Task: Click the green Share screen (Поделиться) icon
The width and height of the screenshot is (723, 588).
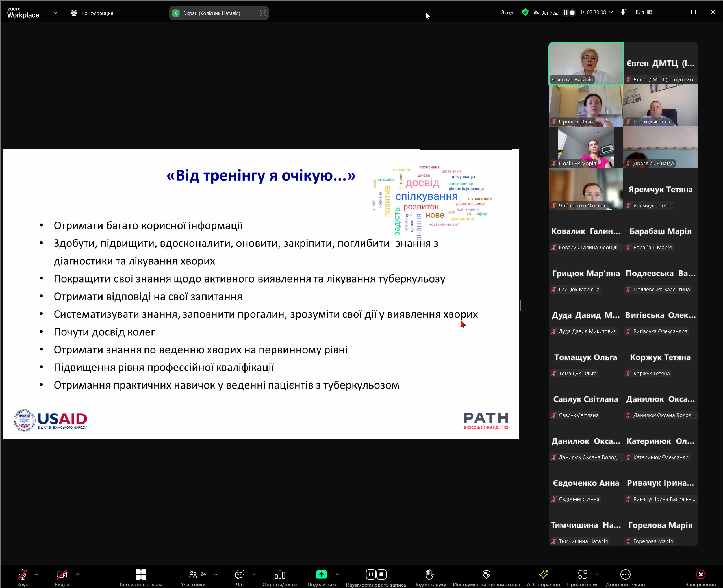Action: click(321, 574)
